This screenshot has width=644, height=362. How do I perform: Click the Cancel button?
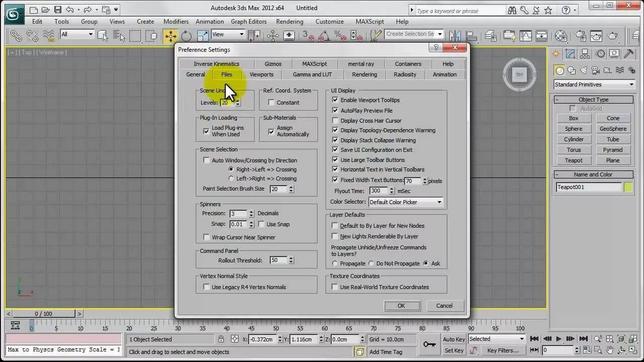coord(444,306)
